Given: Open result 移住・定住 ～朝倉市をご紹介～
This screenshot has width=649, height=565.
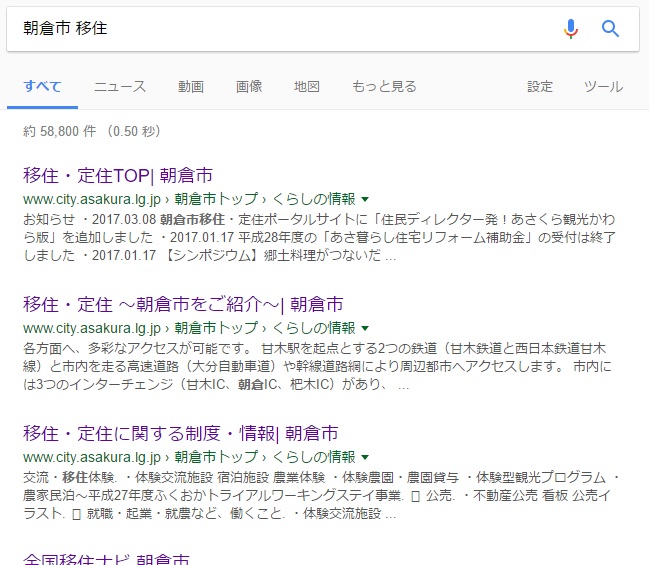Looking at the screenshot, I should 183,304.
